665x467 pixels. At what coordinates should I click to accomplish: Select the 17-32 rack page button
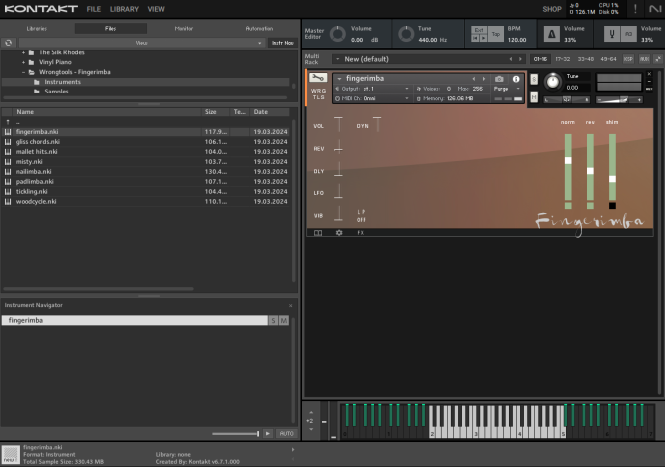(563, 59)
